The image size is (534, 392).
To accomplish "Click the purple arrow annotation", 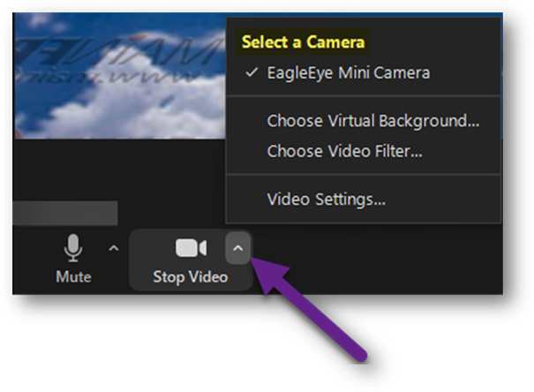I will 308,308.
